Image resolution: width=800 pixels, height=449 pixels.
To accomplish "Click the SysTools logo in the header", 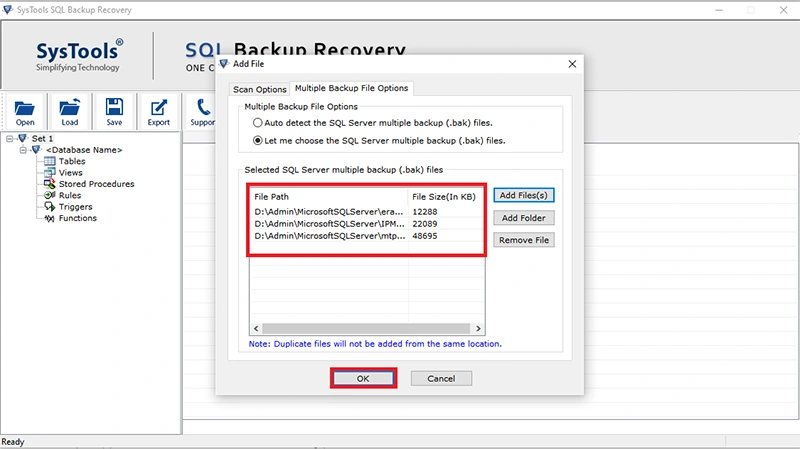I will (78, 55).
